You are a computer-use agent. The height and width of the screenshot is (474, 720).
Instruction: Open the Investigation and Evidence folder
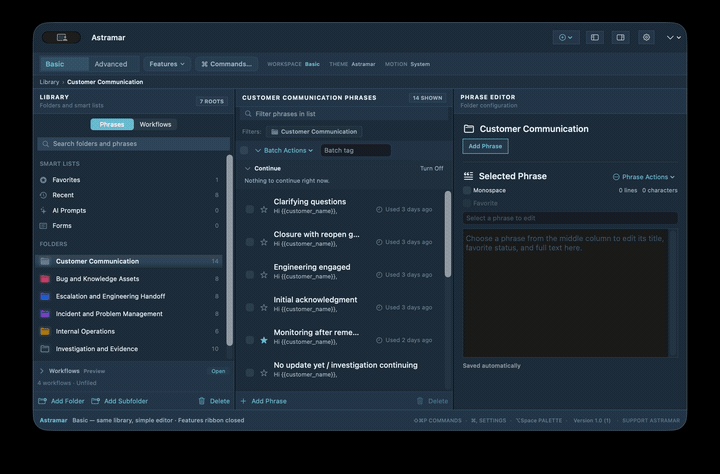coord(129,349)
